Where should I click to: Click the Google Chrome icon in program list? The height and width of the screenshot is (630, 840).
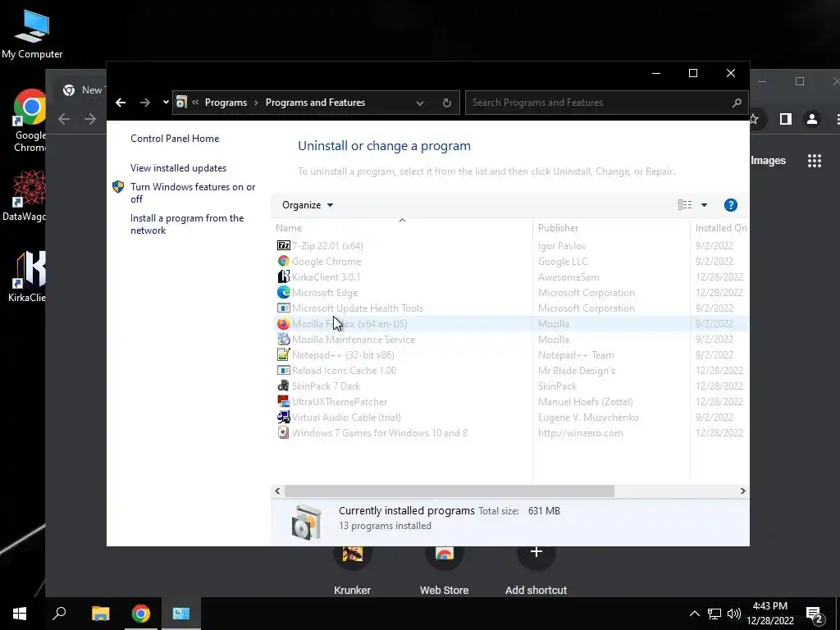pos(283,261)
